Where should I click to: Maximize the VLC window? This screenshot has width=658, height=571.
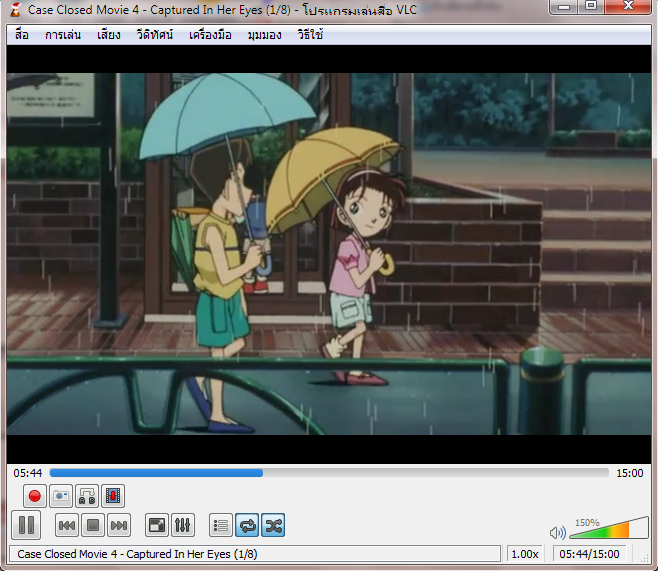[591, 7]
